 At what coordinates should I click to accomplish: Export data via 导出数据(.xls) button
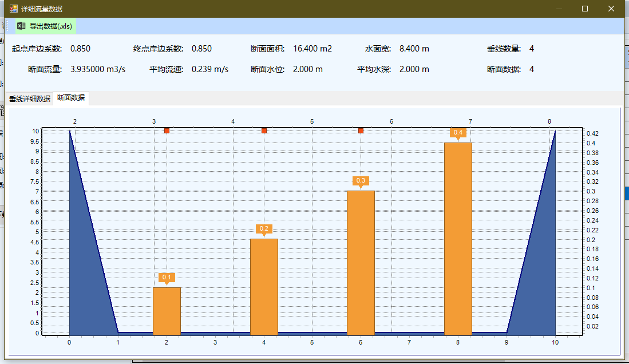click(46, 26)
